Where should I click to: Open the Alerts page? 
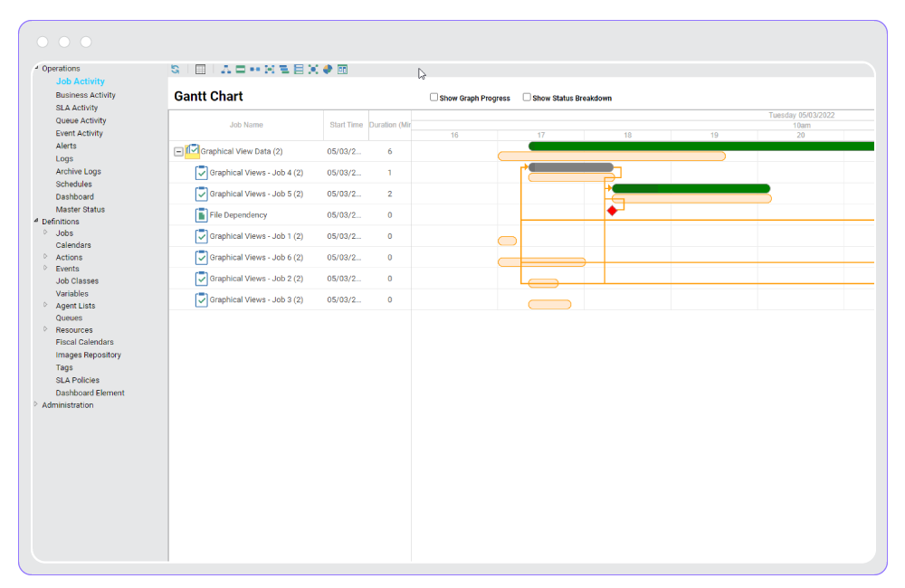tap(66, 146)
